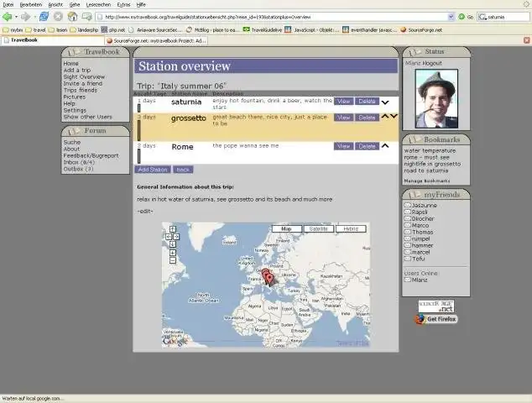Open the Datei menu
The height and width of the screenshot is (403, 532).
[8, 5]
